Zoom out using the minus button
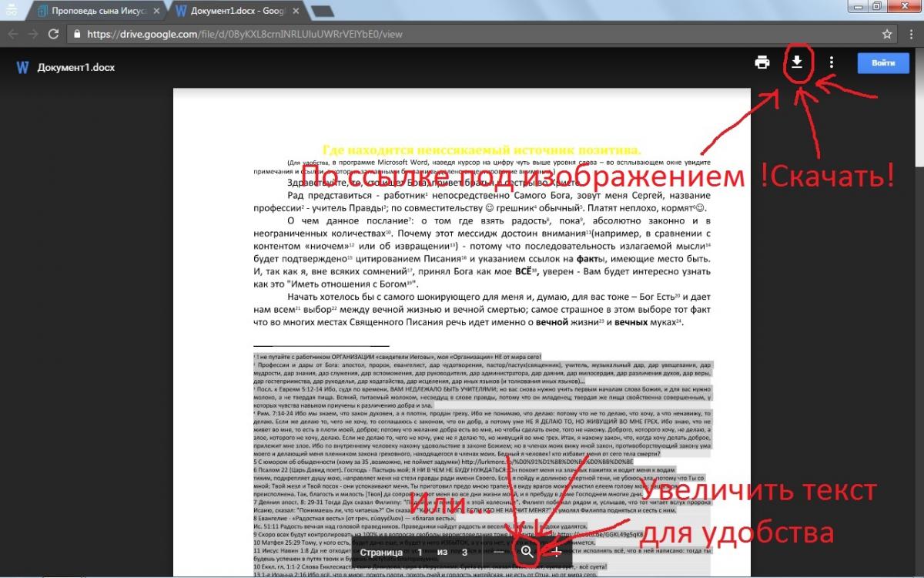 499,553
